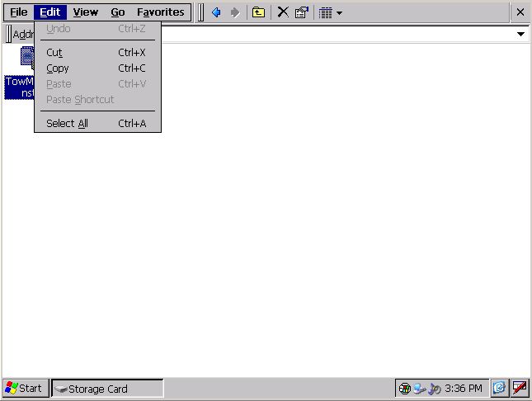Click the Views grid icon

tap(325, 13)
